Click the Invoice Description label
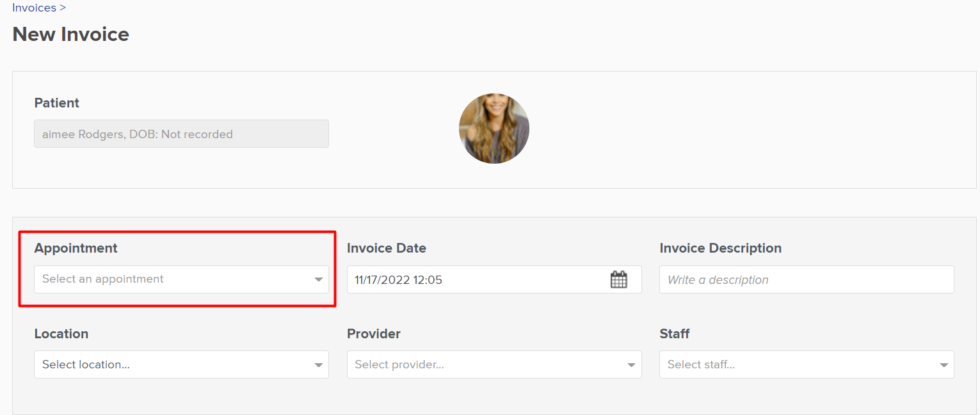This screenshot has width=980, height=415. point(721,248)
